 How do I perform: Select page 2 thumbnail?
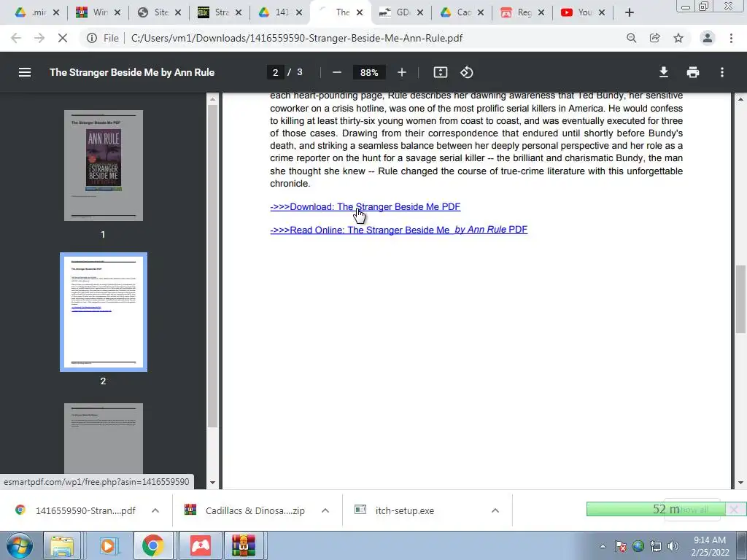[104, 312]
